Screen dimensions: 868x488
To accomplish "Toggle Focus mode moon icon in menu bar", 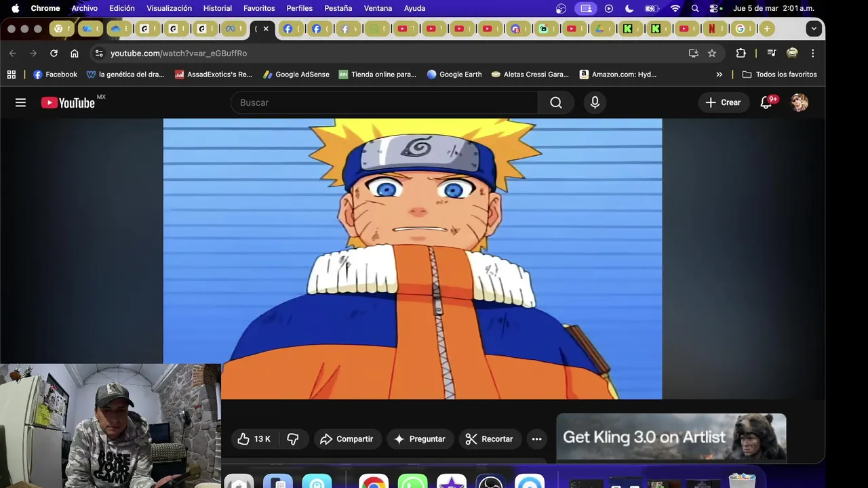I will [629, 8].
